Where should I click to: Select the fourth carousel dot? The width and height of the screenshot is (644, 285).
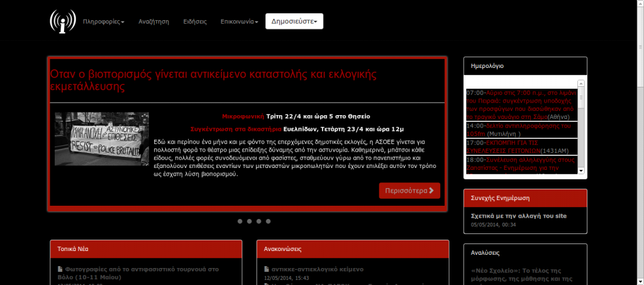click(268, 221)
